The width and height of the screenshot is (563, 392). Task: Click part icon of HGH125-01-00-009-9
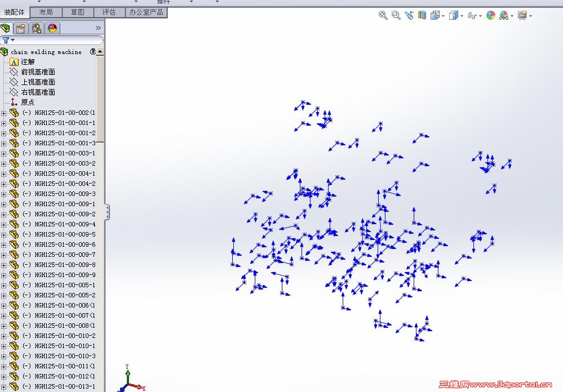click(x=14, y=275)
